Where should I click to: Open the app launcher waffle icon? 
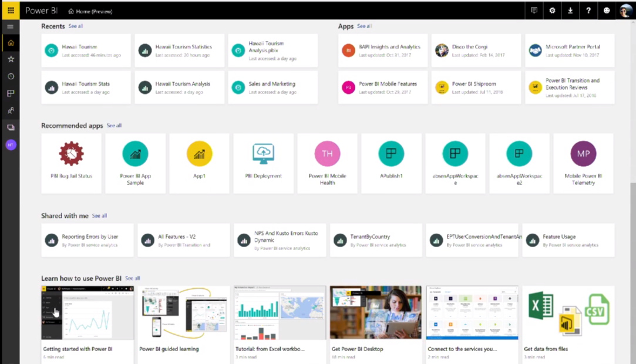coord(11,11)
